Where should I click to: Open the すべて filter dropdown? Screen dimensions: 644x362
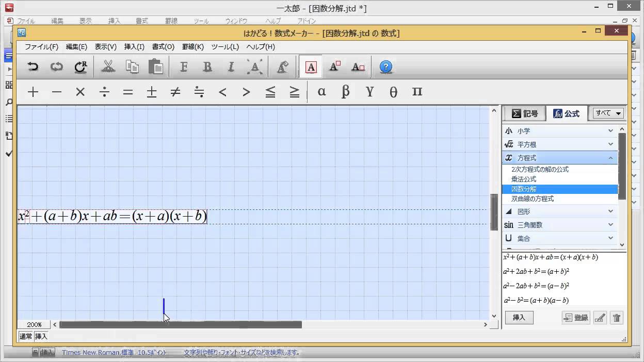(x=607, y=113)
